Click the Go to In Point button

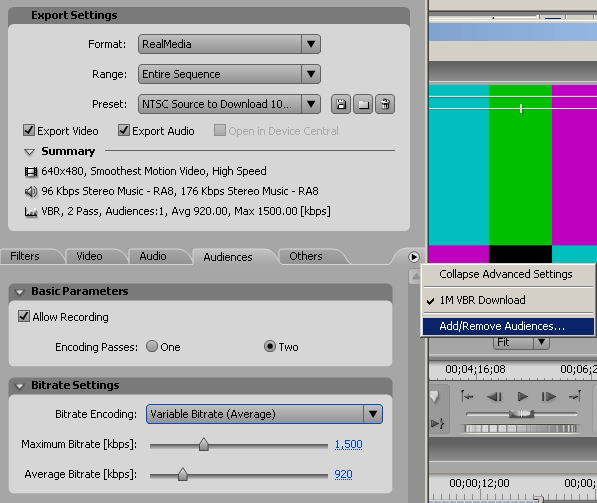point(467,397)
